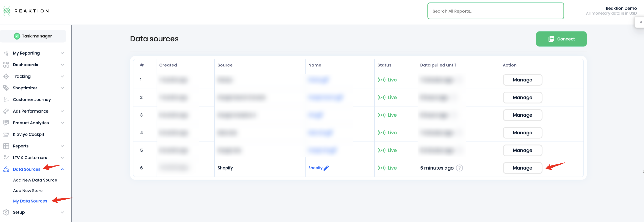Click the Reaktion logo icon
The height and width of the screenshot is (222, 644).
point(7,11)
